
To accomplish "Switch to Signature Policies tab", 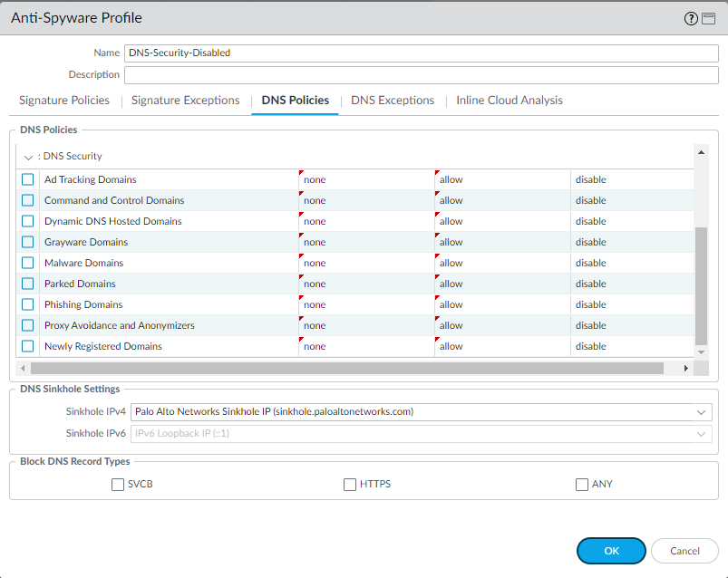I will click(x=64, y=101).
